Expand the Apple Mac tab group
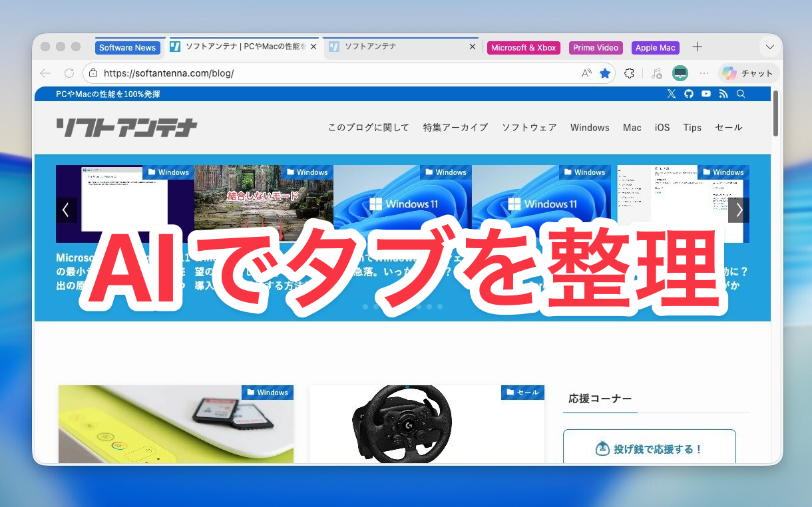The width and height of the screenshot is (812, 507). 656,48
